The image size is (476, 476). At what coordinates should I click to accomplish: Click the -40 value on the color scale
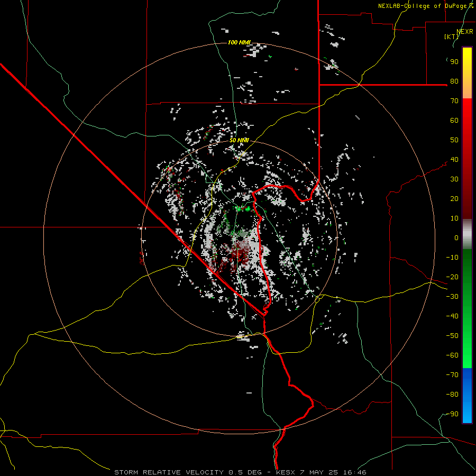(452, 316)
